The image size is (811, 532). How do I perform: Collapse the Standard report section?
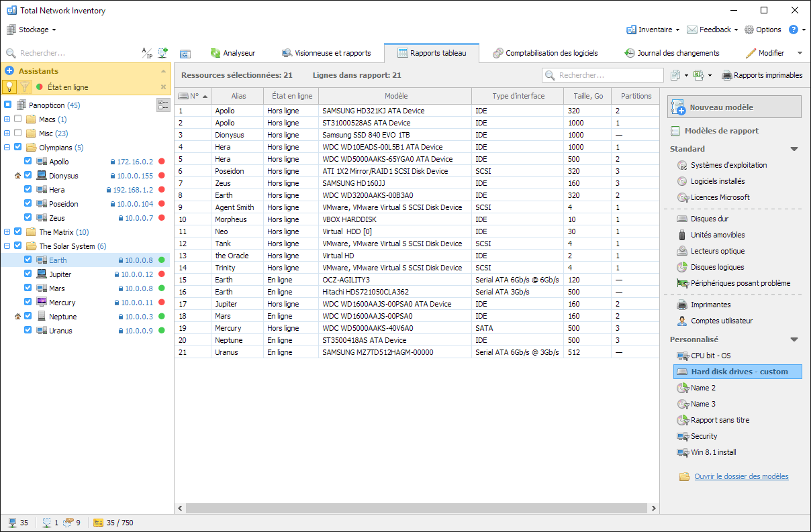(x=794, y=149)
